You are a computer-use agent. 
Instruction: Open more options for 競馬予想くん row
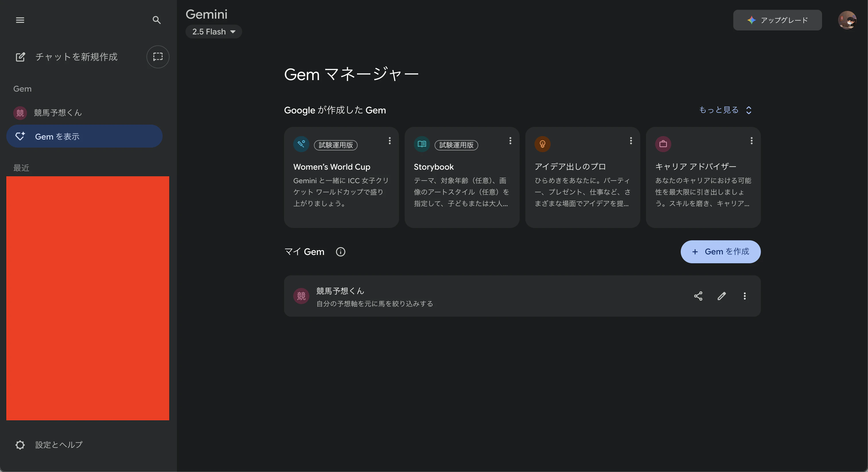click(745, 296)
